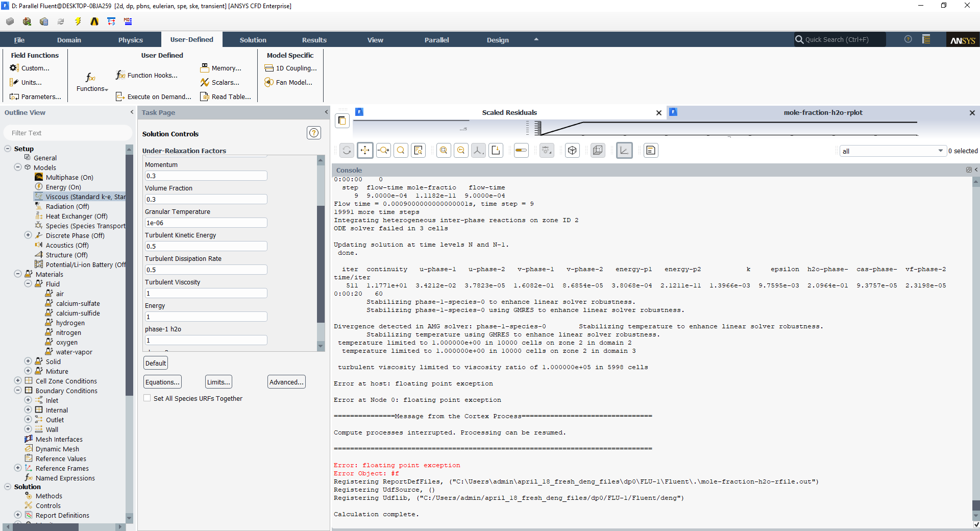
Task: Select the mole-fraction-h2o-rplot window tab
Action: [823, 112]
